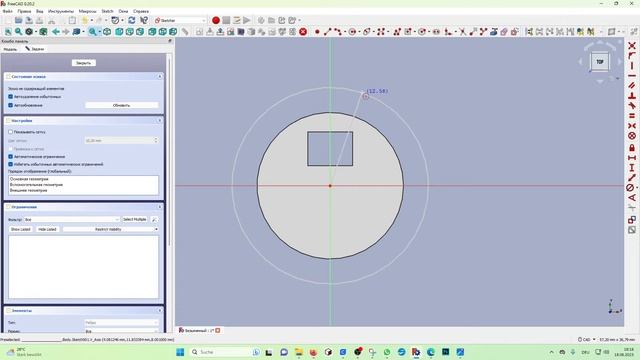Click the create line tool
The height and width of the screenshot is (360, 640).
click(327, 31)
